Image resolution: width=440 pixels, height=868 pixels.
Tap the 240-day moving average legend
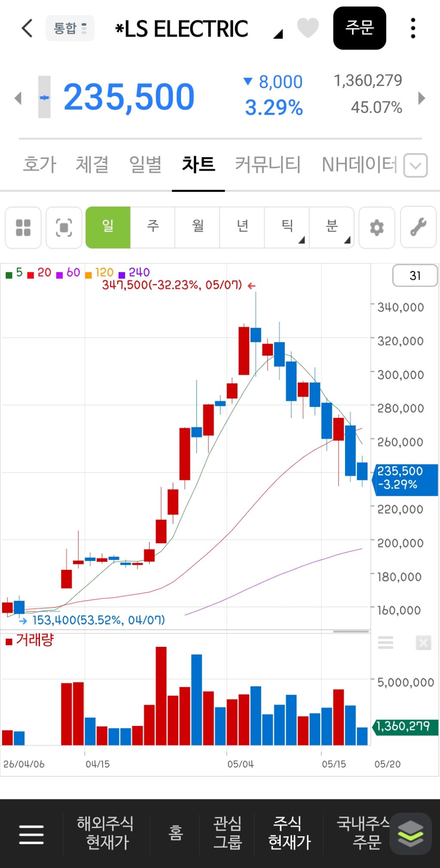click(x=134, y=272)
